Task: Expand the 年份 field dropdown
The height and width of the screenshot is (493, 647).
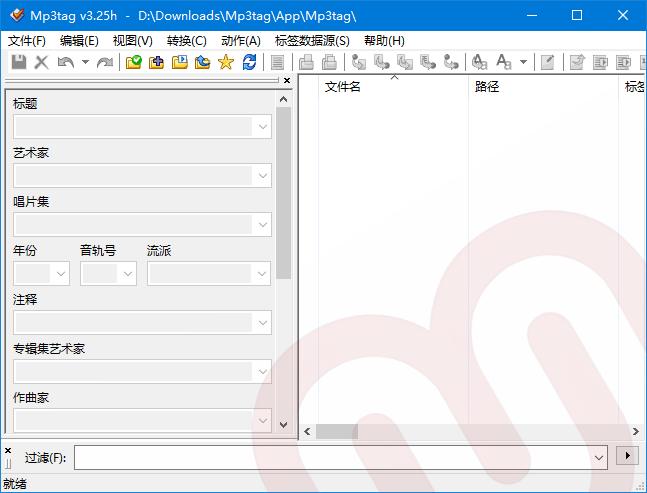Action: pyautogui.click(x=61, y=274)
